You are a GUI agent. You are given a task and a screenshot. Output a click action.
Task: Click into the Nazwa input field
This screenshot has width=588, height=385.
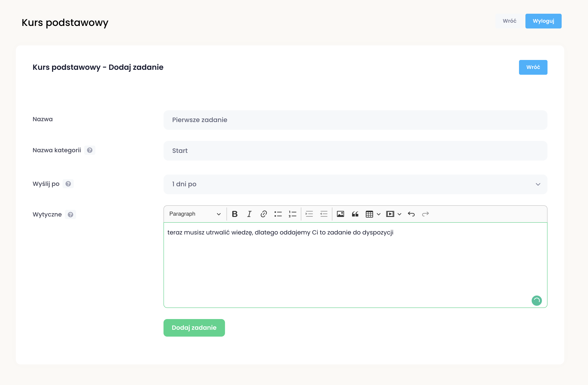355,120
